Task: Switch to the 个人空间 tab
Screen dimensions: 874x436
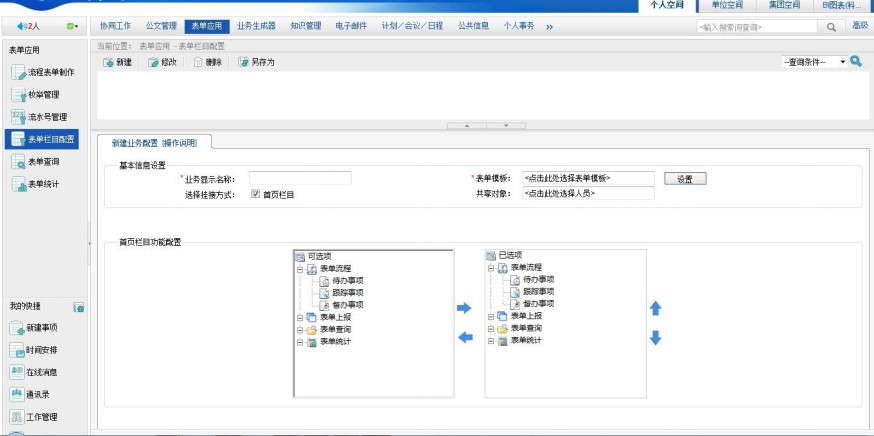Action: pyautogui.click(x=667, y=5)
